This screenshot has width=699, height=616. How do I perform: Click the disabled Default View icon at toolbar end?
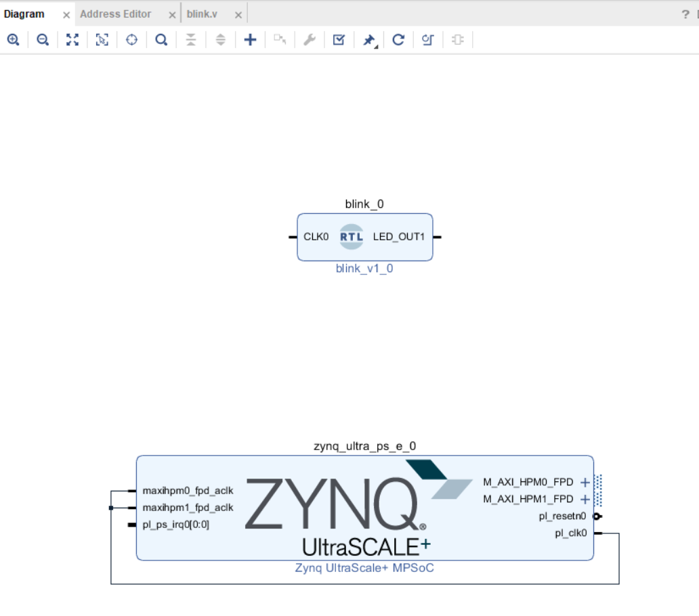[457, 40]
